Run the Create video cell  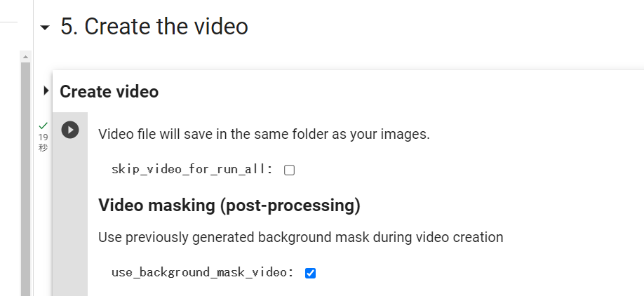[x=70, y=130]
